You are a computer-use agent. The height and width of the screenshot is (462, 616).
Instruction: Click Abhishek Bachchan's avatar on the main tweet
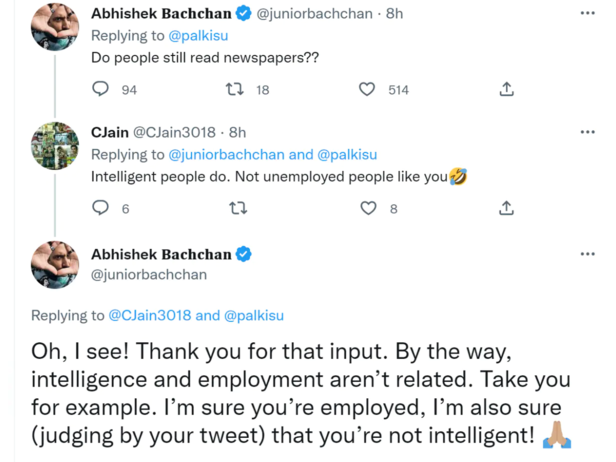tap(55, 265)
